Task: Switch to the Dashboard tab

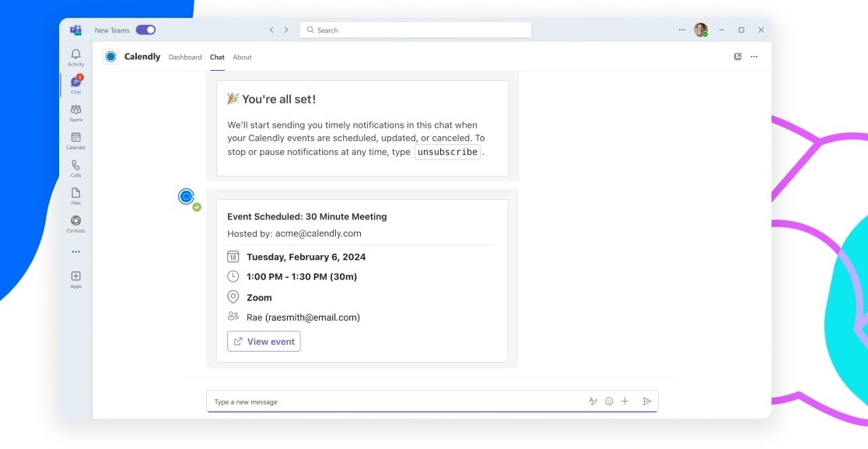Action: pos(185,57)
